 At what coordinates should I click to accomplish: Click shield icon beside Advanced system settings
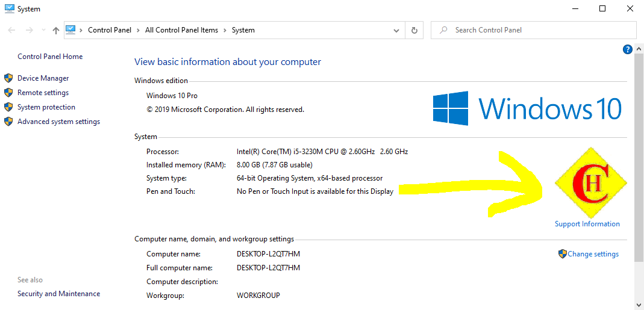coord(8,122)
